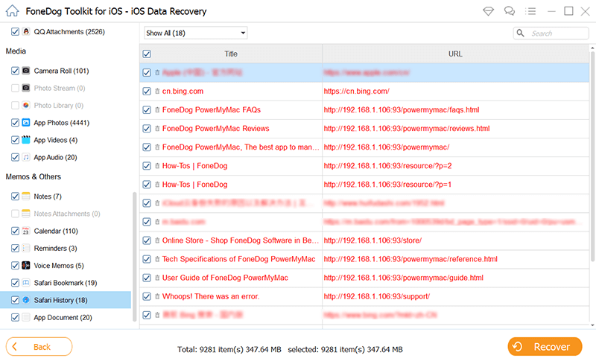Uncheck the Camera Roll checkbox
Screen dimensions: 596x364
pos(15,71)
